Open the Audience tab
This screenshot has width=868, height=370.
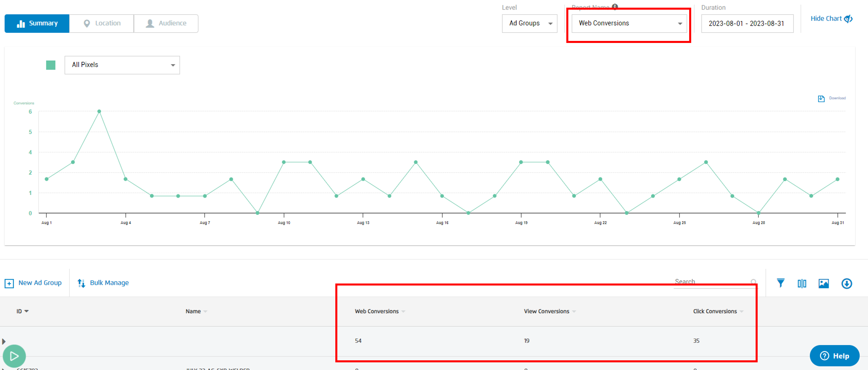166,23
